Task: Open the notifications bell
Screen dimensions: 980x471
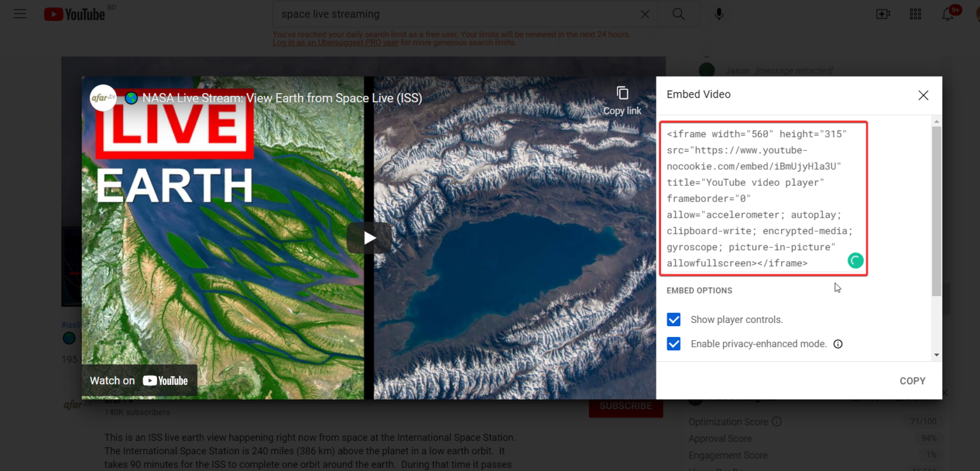Action: pyautogui.click(x=948, y=14)
